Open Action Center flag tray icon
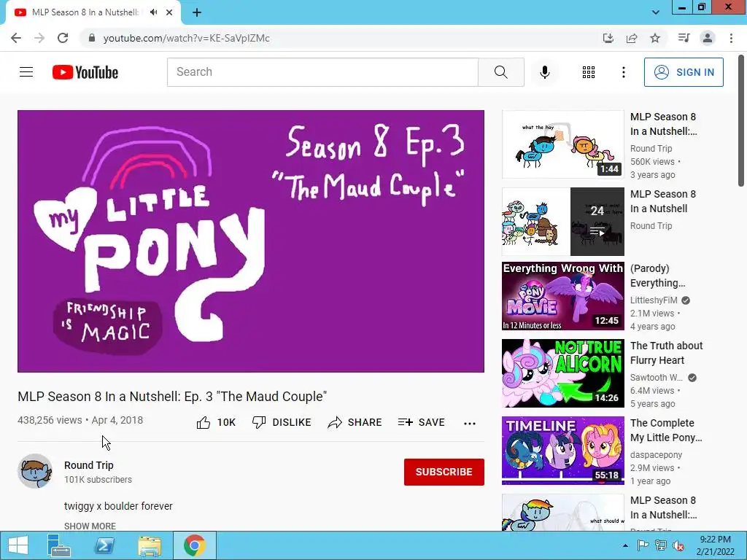The width and height of the screenshot is (747, 560). tap(643, 545)
